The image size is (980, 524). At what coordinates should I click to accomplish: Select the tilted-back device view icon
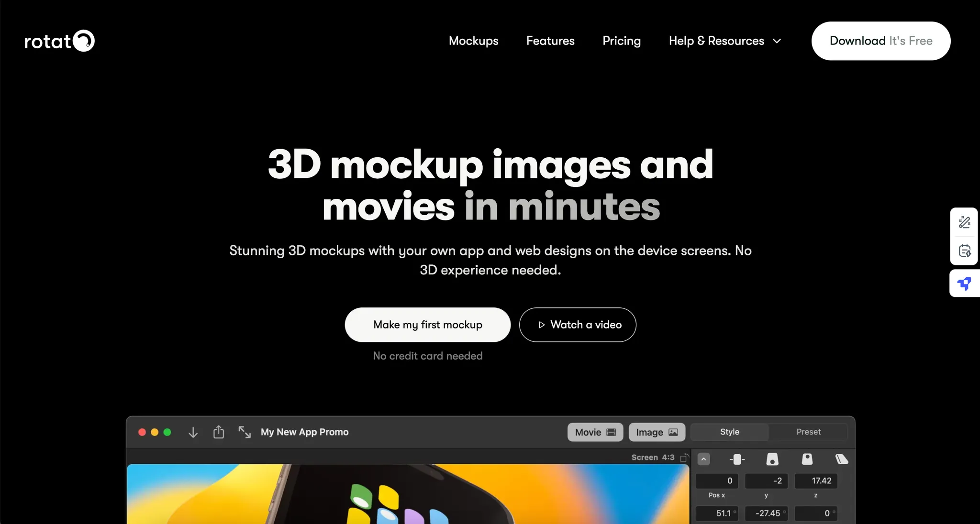click(x=807, y=459)
